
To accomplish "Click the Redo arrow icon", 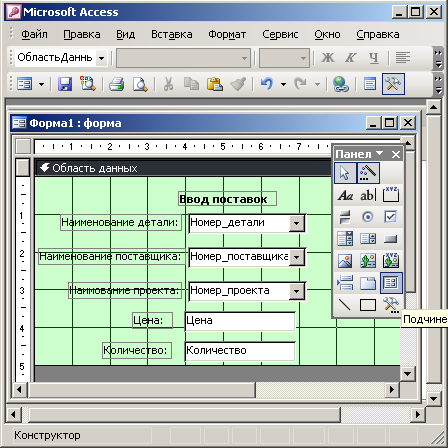I will pos(300,84).
